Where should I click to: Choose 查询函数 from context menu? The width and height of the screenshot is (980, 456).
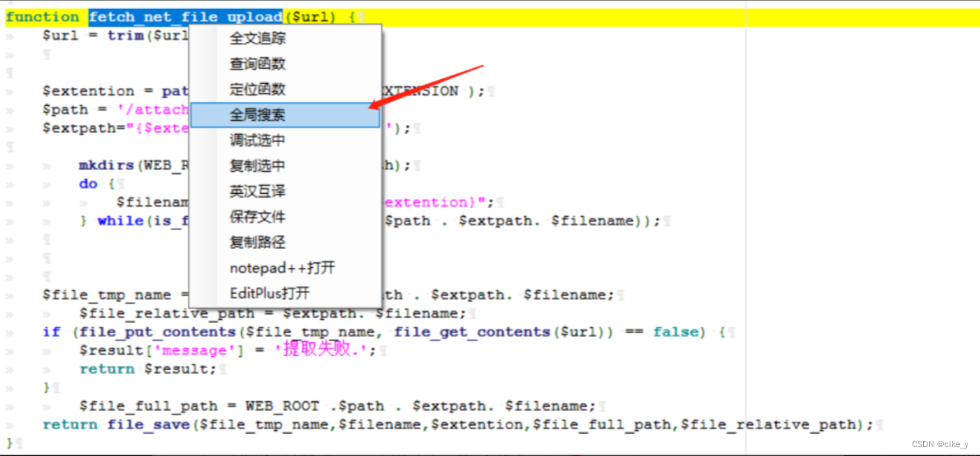coord(257,64)
